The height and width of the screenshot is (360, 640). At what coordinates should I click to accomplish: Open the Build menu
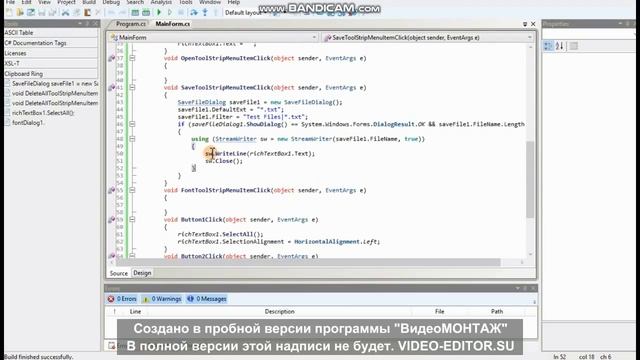tap(89, 2)
